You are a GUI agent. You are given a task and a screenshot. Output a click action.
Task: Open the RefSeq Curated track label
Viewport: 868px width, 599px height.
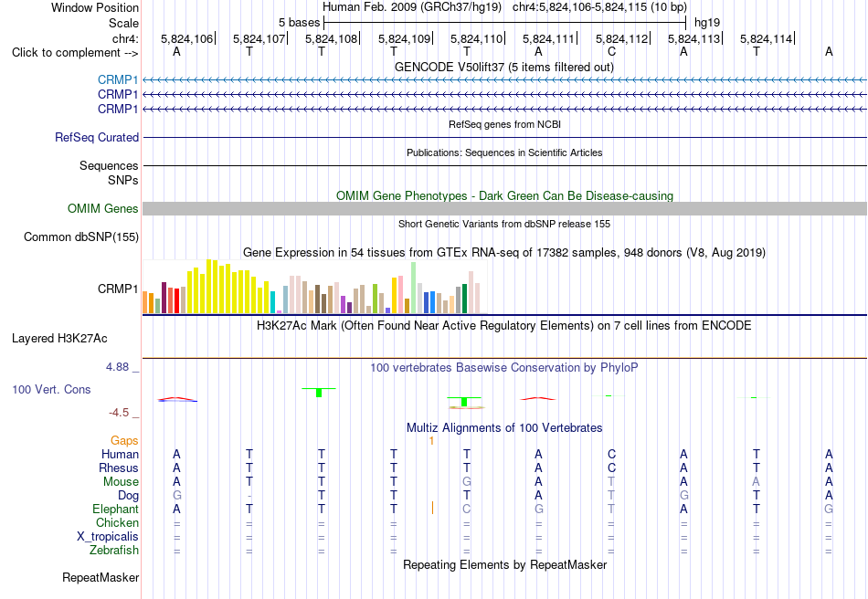click(97, 137)
